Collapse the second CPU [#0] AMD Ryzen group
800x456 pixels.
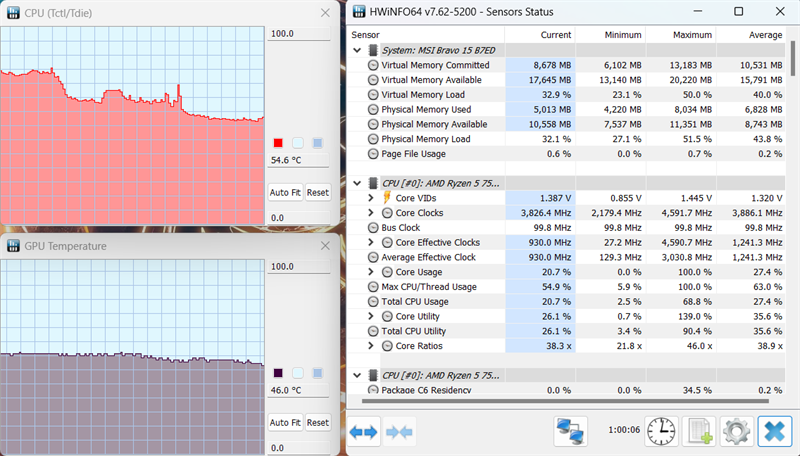[357, 375]
